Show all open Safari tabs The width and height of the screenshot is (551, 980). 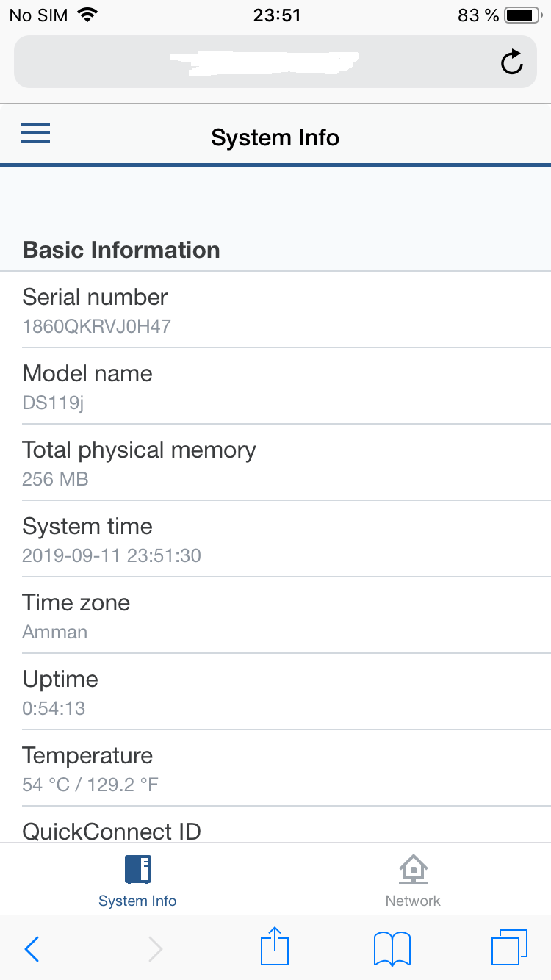(508, 948)
